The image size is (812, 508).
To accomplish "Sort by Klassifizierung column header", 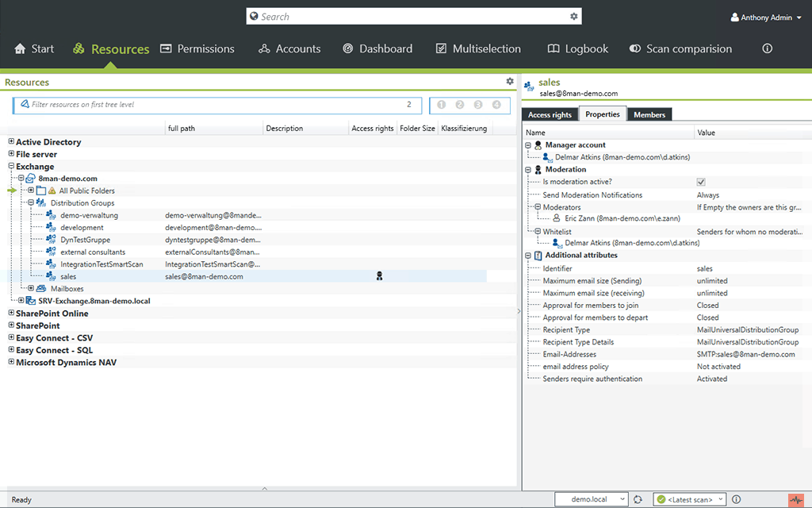I will (465, 128).
